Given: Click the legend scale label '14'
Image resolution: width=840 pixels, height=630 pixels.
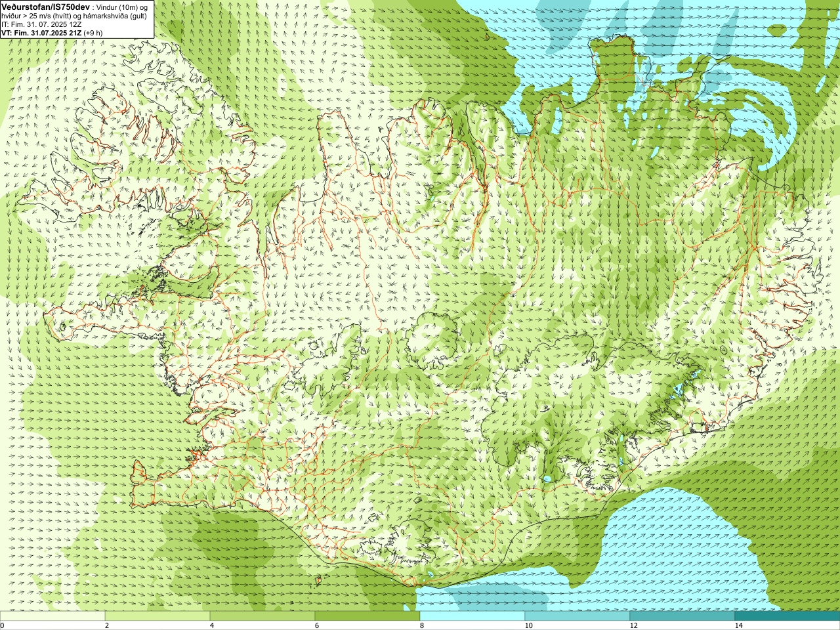Looking at the screenshot, I should 738,625.
